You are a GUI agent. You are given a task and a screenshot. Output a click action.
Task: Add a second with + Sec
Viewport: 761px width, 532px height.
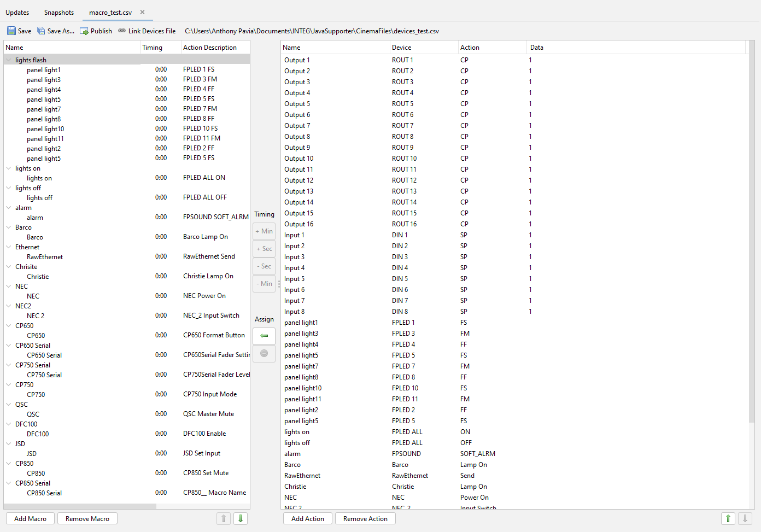[264, 249]
